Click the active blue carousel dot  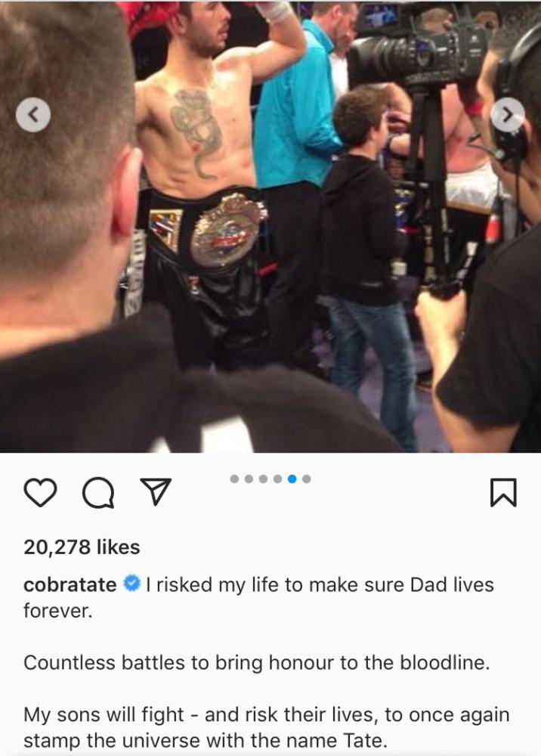[292, 479]
